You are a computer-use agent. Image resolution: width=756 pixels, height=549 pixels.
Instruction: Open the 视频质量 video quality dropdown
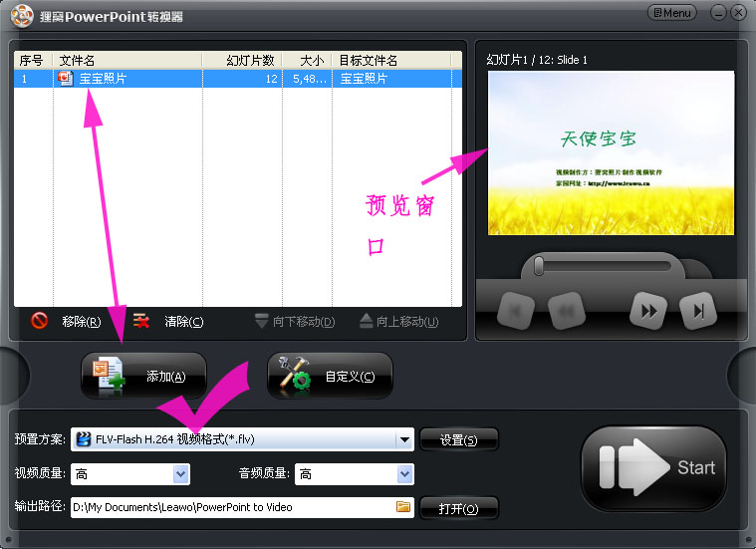(130, 474)
